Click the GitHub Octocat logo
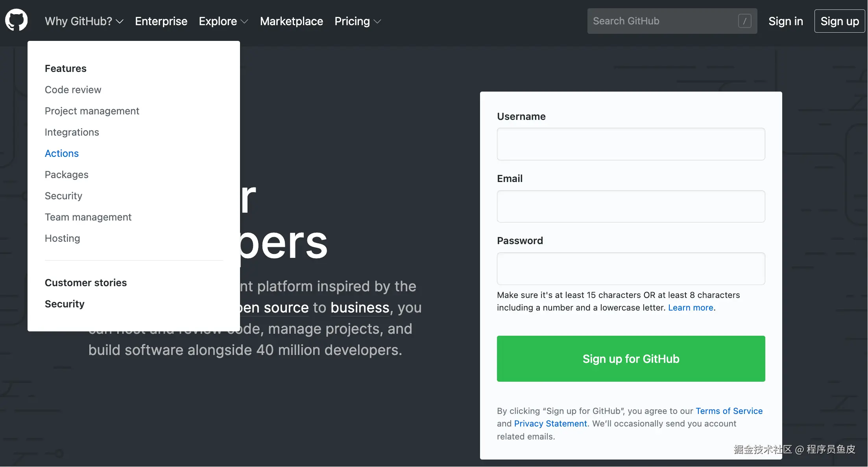The height and width of the screenshot is (467, 868). coord(16,20)
